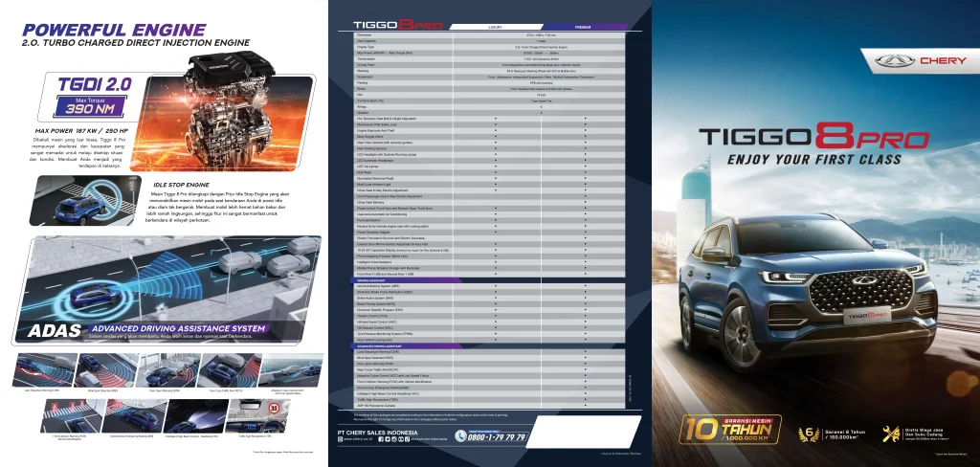The width and height of the screenshot is (980, 467).
Task: Open the Blind Spot Detection thumbnail
Action: tap(106, 370)
